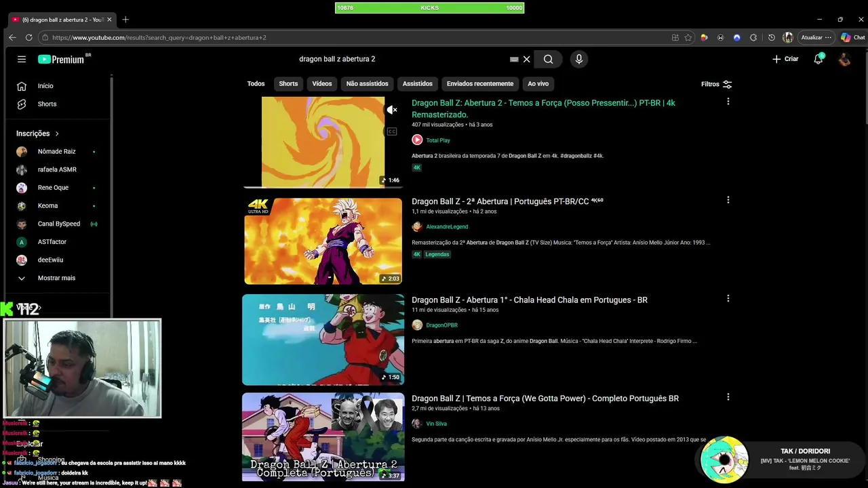Open options menu for Total Play video
Screen dimensions: 868x488
pos(728,102)
